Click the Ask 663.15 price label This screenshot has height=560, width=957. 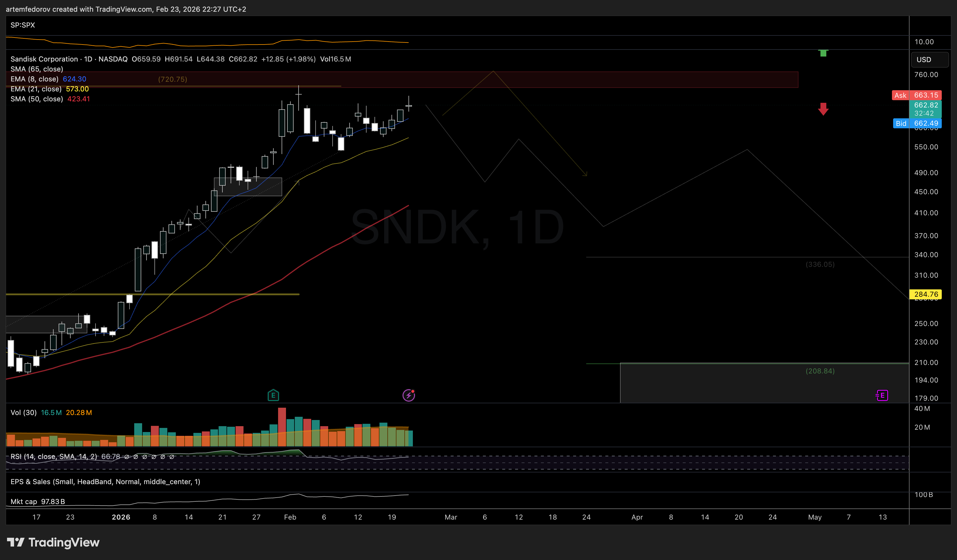(x=916, y=95)
